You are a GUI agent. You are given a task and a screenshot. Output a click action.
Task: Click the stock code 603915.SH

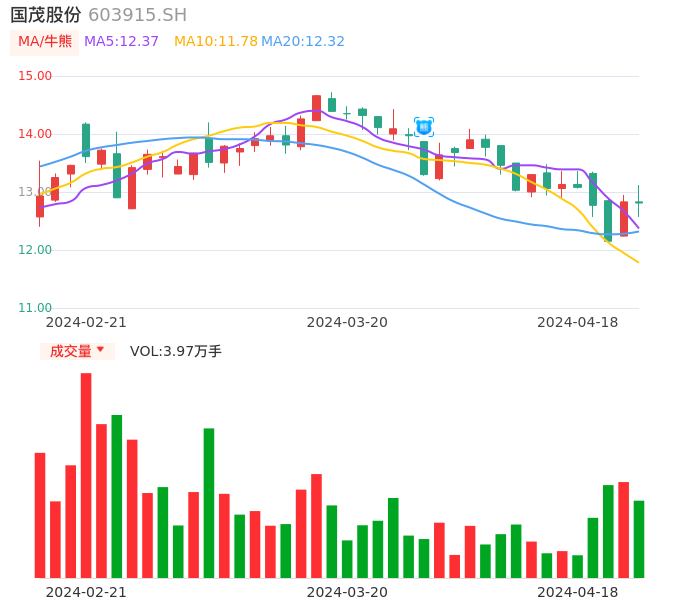pos(137,15)
